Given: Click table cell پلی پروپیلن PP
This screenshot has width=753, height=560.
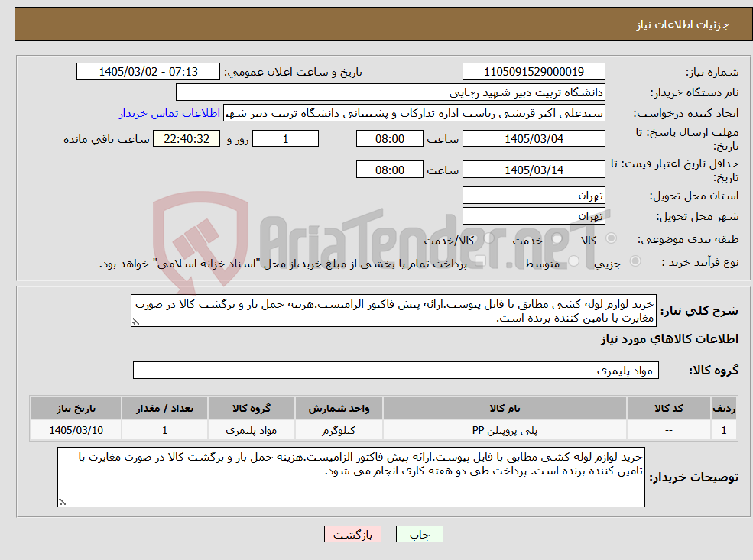Looking at the screenshot, I should pos(505,430).
